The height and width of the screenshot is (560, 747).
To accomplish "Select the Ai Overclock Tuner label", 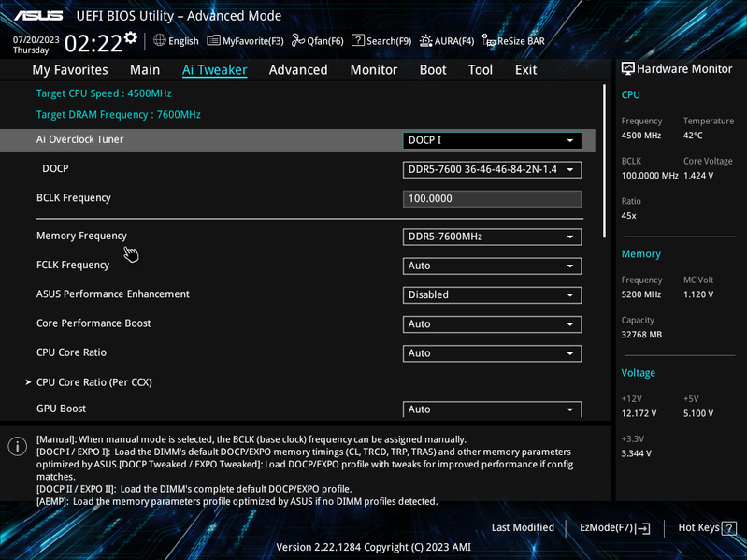I will point(80,139).
